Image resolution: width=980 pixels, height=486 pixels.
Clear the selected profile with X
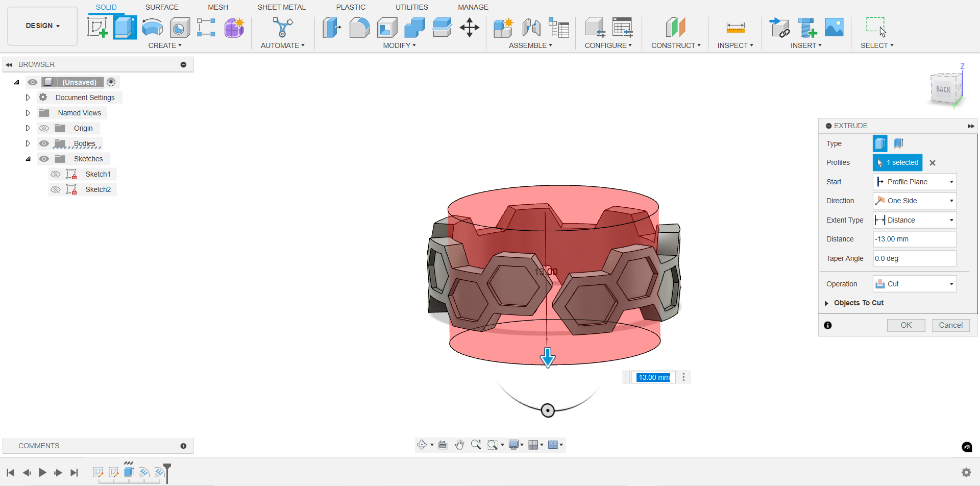point(933,163)
